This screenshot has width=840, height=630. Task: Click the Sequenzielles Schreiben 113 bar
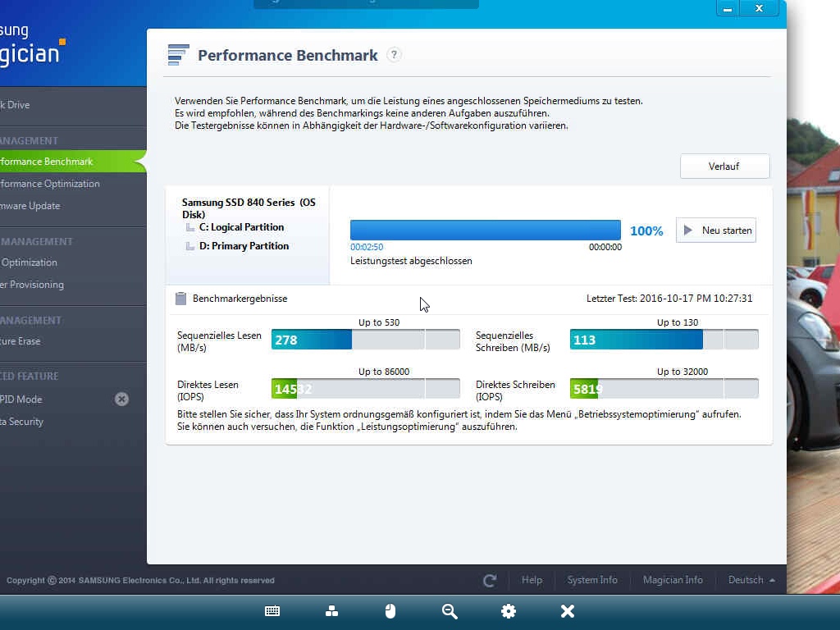[x=664, y=340]
